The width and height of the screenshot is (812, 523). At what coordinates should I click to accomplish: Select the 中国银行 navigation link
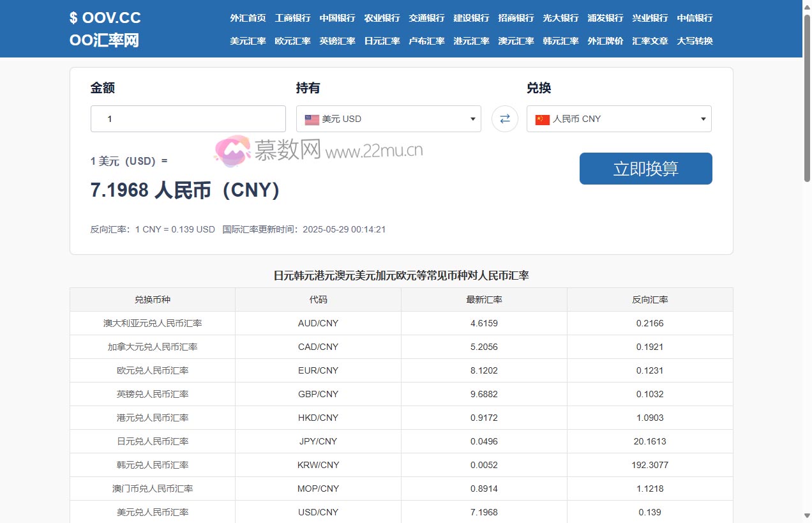point(337,19)
